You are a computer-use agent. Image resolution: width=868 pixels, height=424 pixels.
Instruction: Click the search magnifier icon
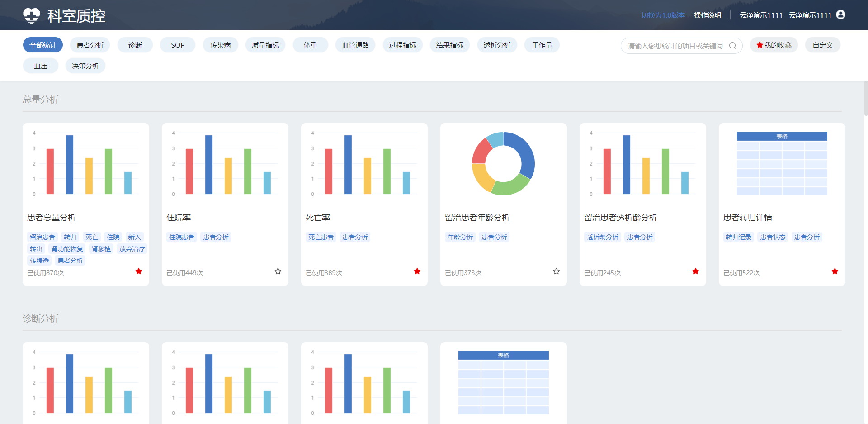click(733, 46)
